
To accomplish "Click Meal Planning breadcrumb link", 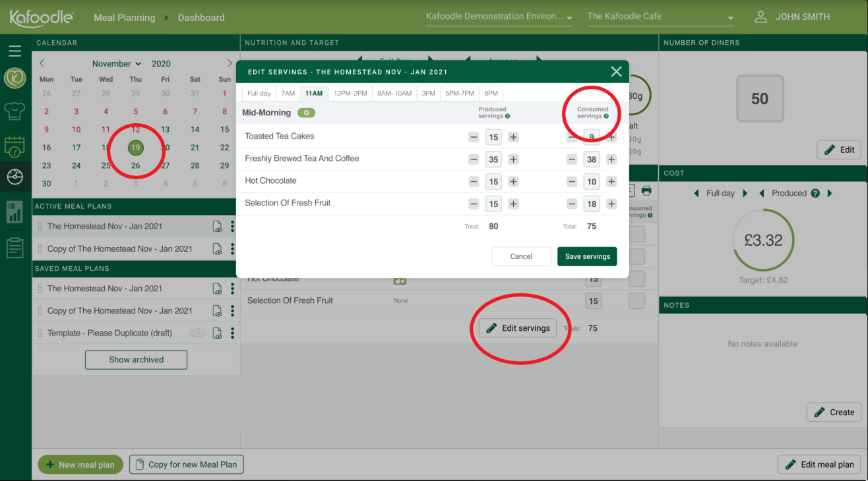I will click(x=125, y=18).
